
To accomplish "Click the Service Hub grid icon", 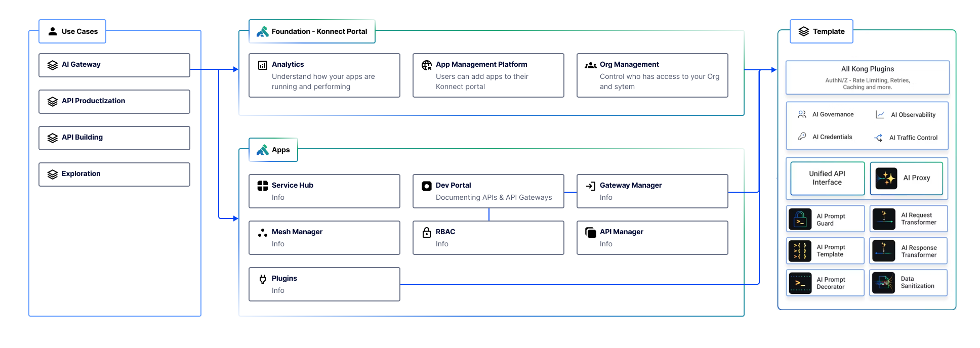I will coord(262,186).
